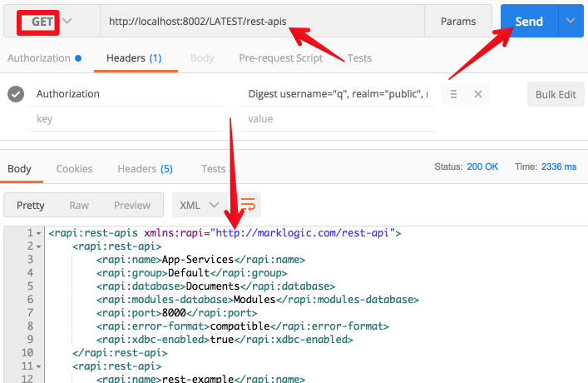Click the 200 OK status text

482,167
